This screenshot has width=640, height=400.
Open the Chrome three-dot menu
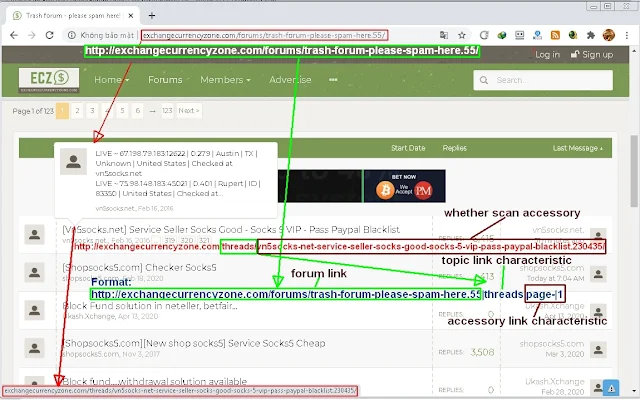click(x=627, y=35)
